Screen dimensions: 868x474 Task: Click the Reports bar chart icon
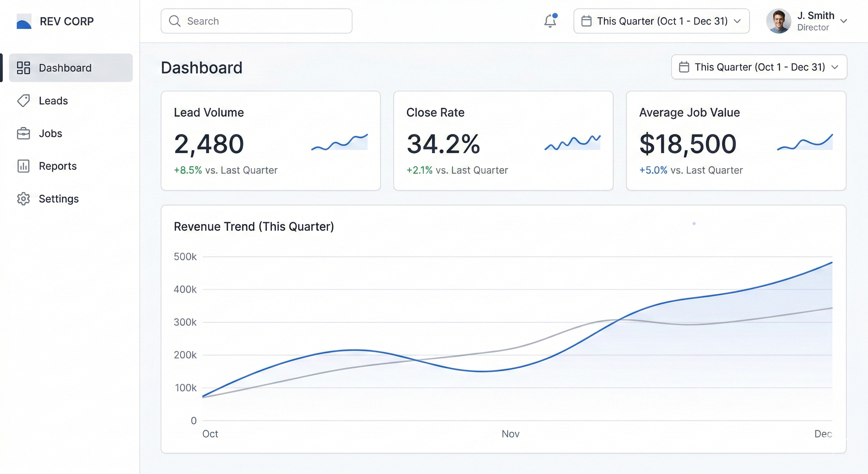(x=24, y=166)
